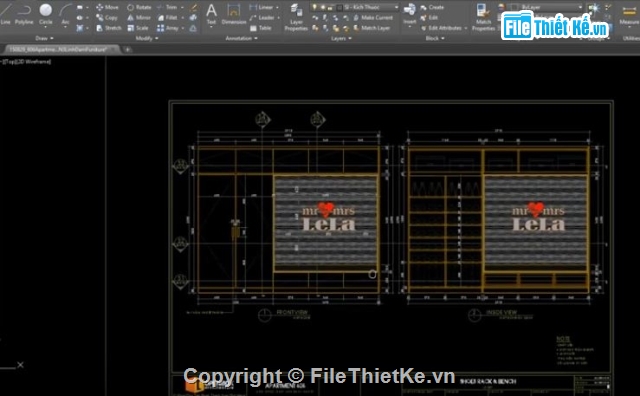Expand the Block panel
640x396 pixels.
coord(435,38)
